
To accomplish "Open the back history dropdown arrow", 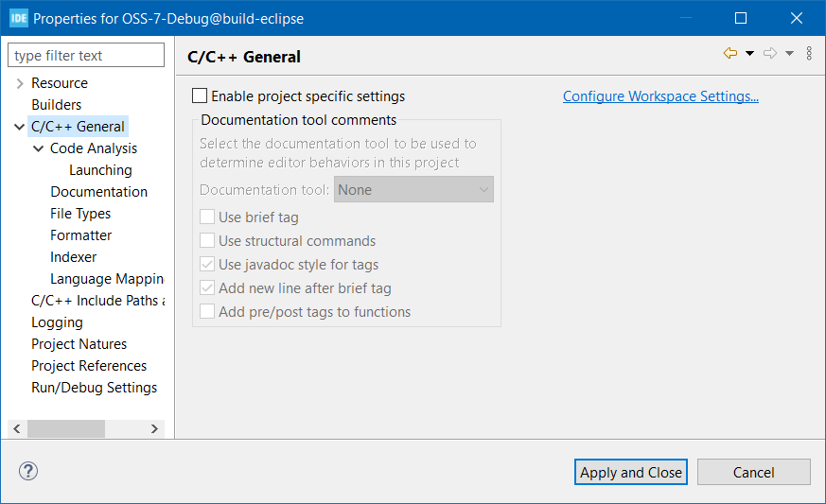I will [749, 53].
